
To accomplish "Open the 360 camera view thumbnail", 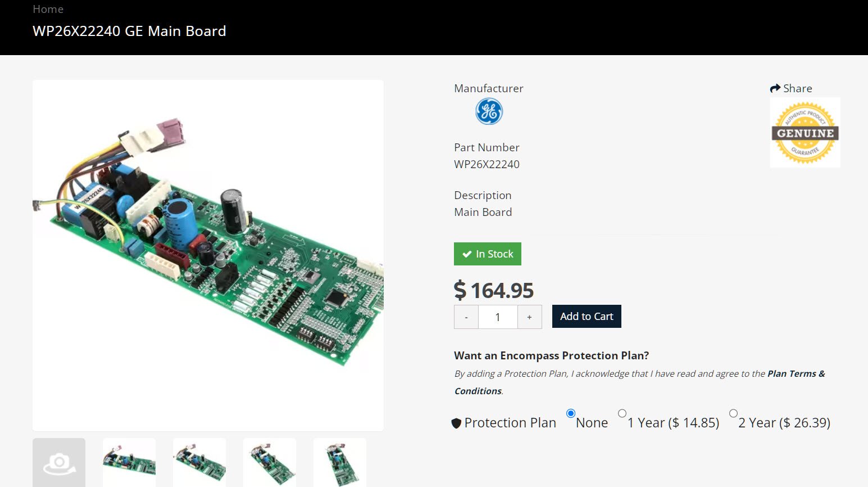I will point(59,462).
